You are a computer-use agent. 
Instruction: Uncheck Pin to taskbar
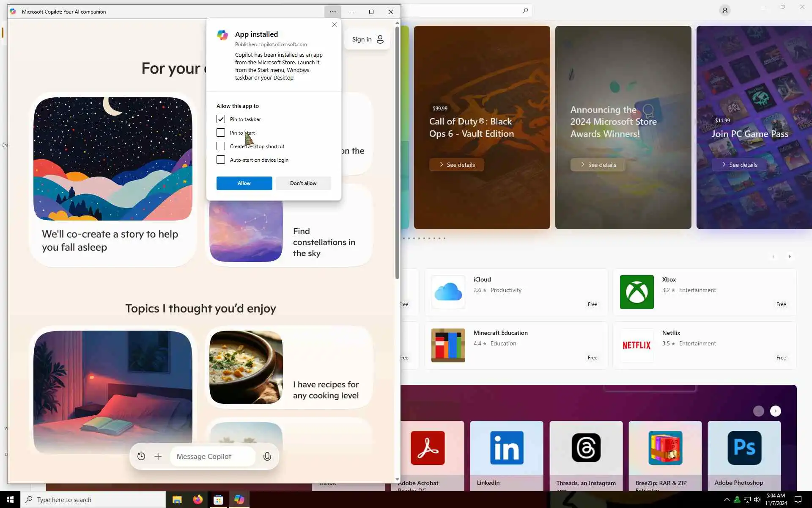click(x=221, y=119)
